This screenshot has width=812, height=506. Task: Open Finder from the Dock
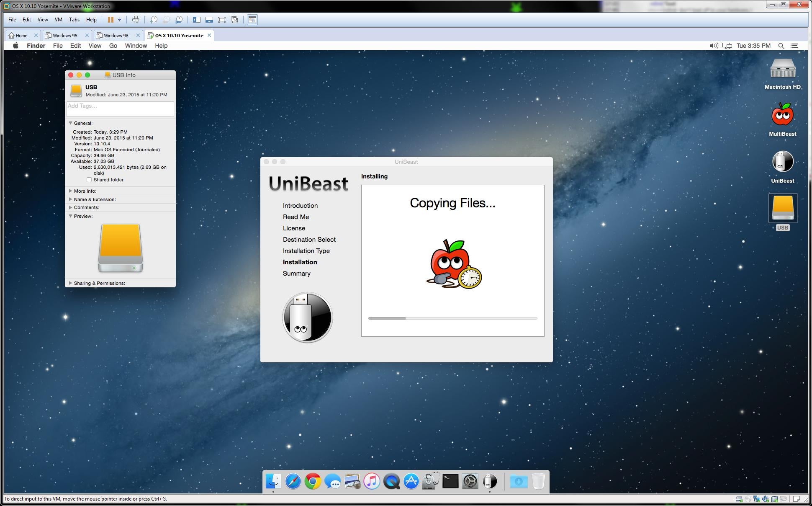[273, 481]
